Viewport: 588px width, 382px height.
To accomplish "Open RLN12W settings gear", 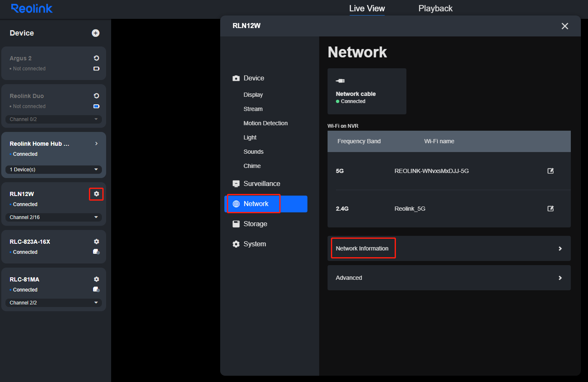I will (96, 194).
